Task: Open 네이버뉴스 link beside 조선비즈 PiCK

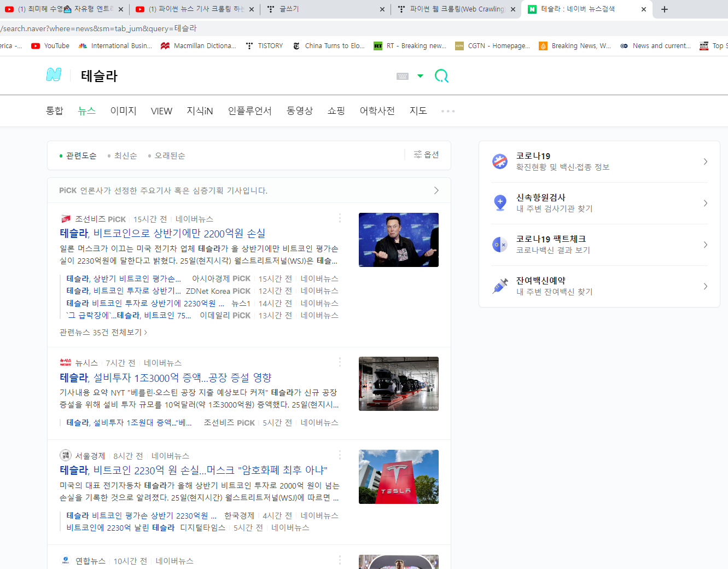Action: pyautogui.click(x=194, y=219)
